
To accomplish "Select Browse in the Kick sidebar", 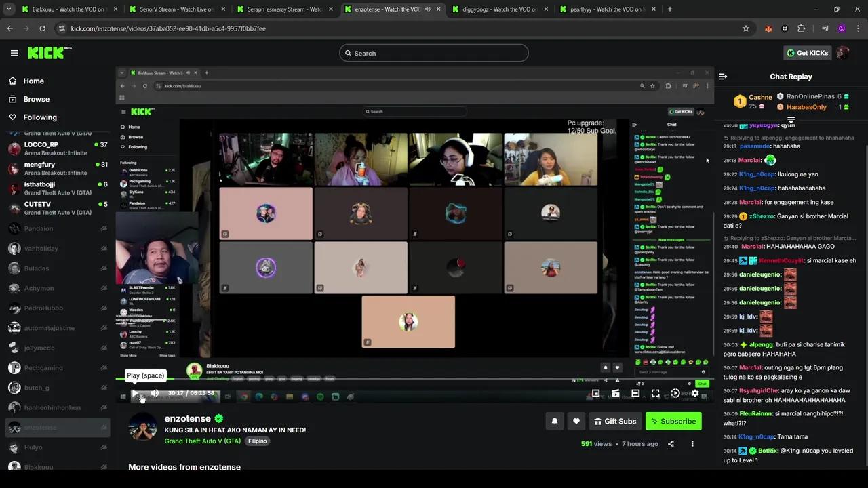I will [37, 99].
